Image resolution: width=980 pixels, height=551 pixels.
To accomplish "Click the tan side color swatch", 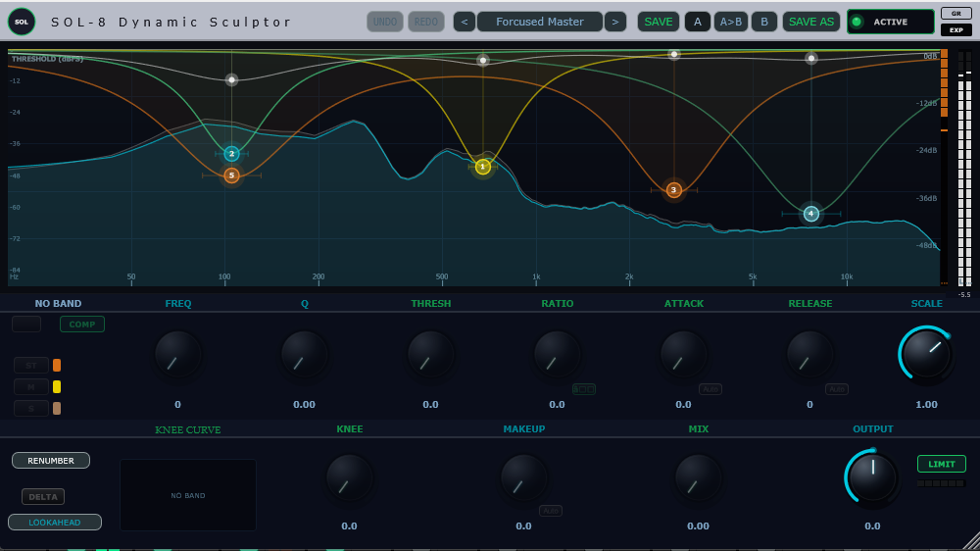I will tap(57, 409).
